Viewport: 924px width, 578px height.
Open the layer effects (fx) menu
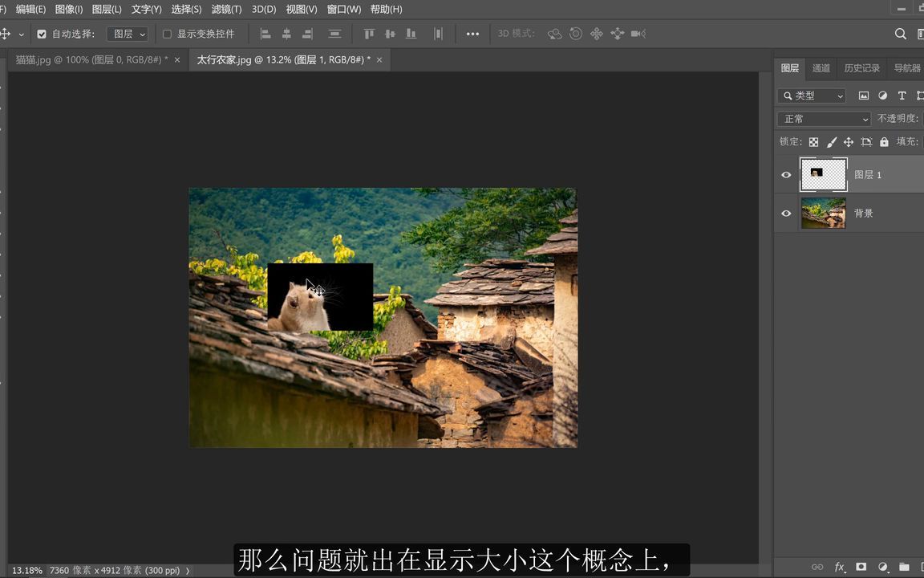click(839, 567)
